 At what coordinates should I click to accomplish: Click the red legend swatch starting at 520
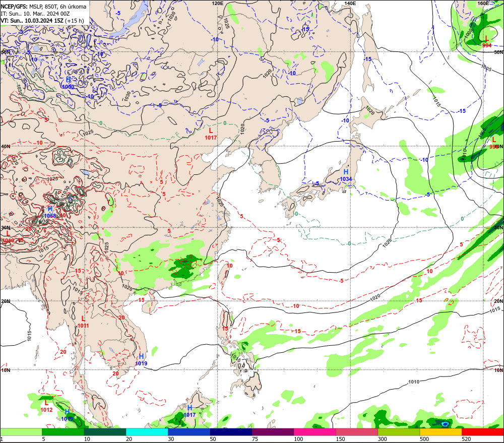pyautogui.click(x=482, y=432)
